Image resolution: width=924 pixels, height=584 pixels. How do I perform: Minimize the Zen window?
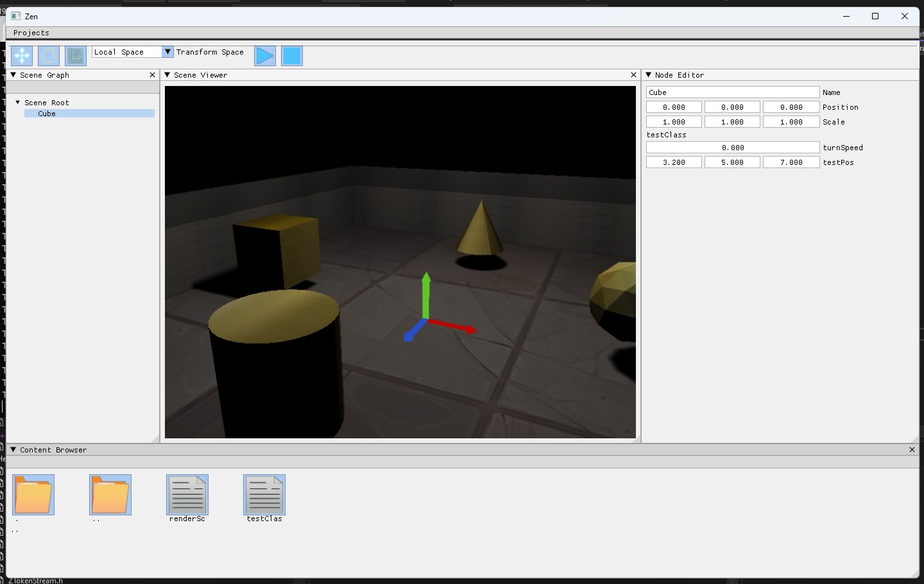[x=846, y=16]
